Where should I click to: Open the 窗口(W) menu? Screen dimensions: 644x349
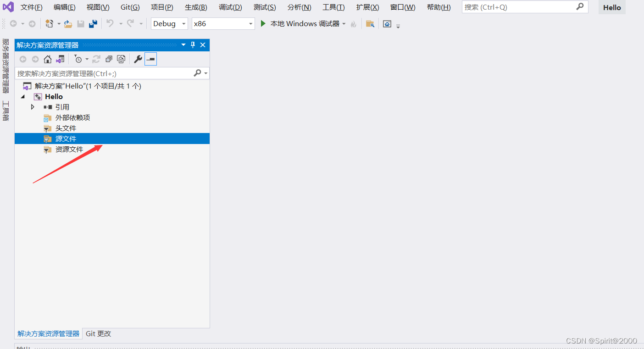[x=403, y=7]
